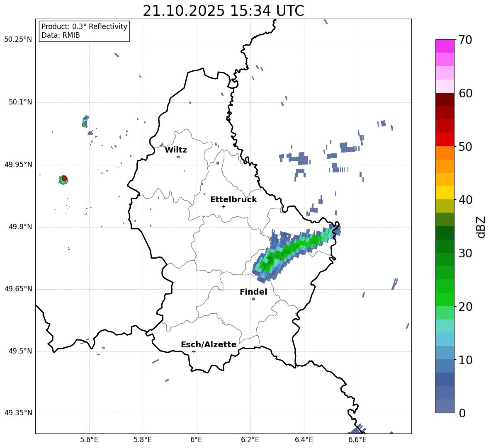Screen dimensions: 491x448
Task: Click the yellow colorbar segment at 40
Action: 445,193
